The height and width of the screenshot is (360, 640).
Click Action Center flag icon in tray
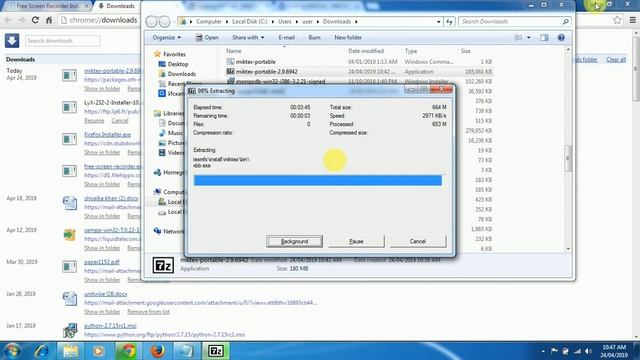coord(554,351)
